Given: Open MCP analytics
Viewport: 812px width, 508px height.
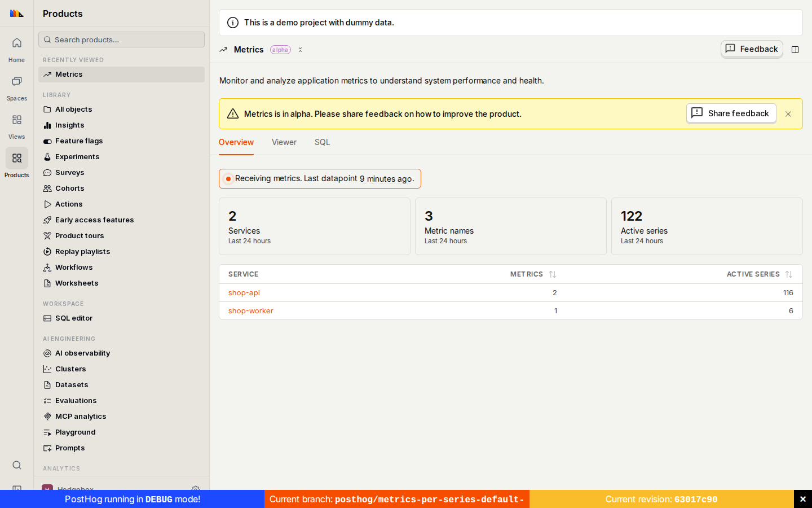Looking at the screenshot, I should pyautogui.click(x=121, y=417).
